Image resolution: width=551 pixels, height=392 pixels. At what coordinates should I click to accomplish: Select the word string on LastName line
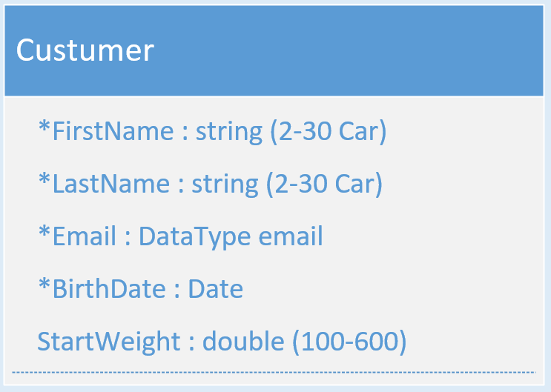click(225, 185)
